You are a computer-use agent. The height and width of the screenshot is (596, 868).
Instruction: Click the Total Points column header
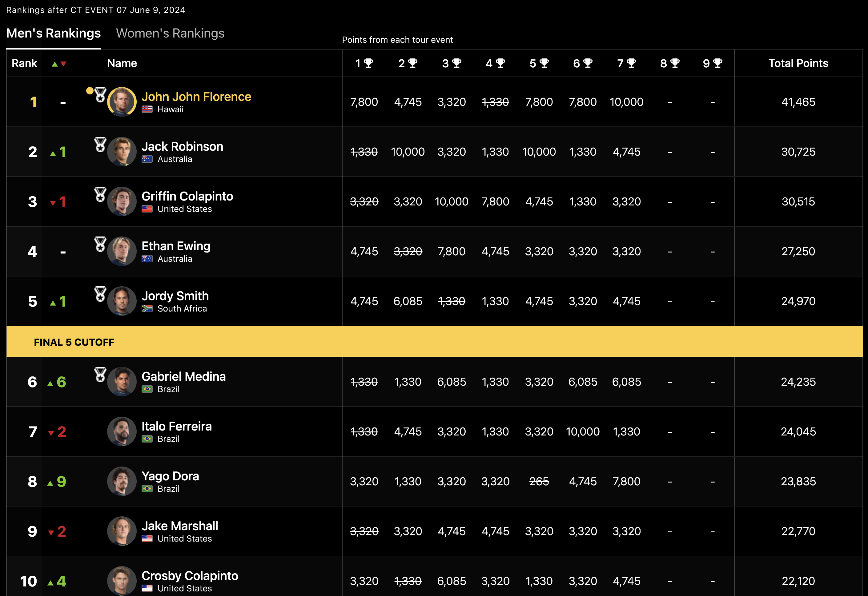pyautogui.click(x=798, y=63)
